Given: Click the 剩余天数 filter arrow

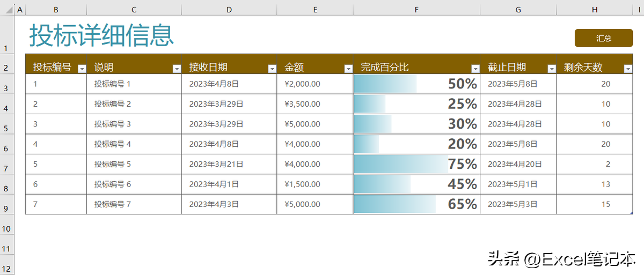Looking at the screenshot, I should click(628, 69).
